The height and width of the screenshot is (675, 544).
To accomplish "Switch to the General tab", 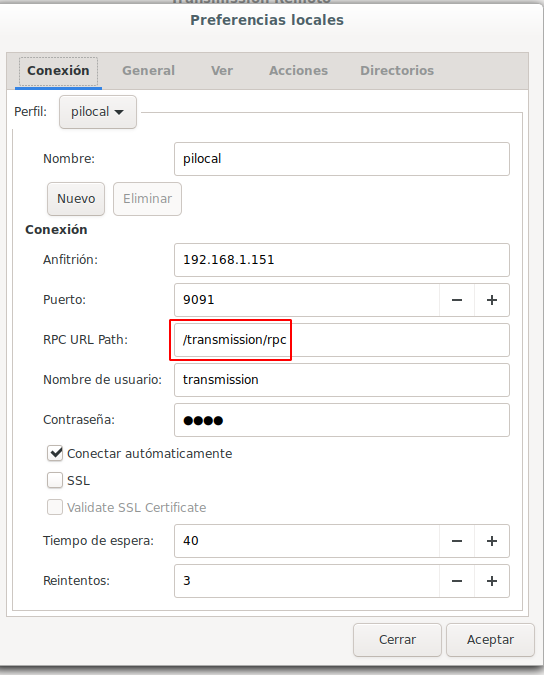I will pyautogui.click(x=148, y=71).
